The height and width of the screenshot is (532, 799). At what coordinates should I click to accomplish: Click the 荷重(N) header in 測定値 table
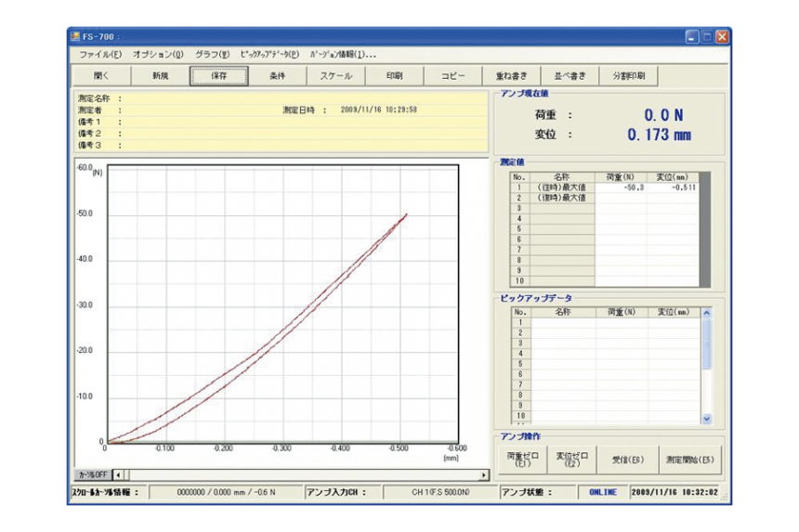point(621,177)
